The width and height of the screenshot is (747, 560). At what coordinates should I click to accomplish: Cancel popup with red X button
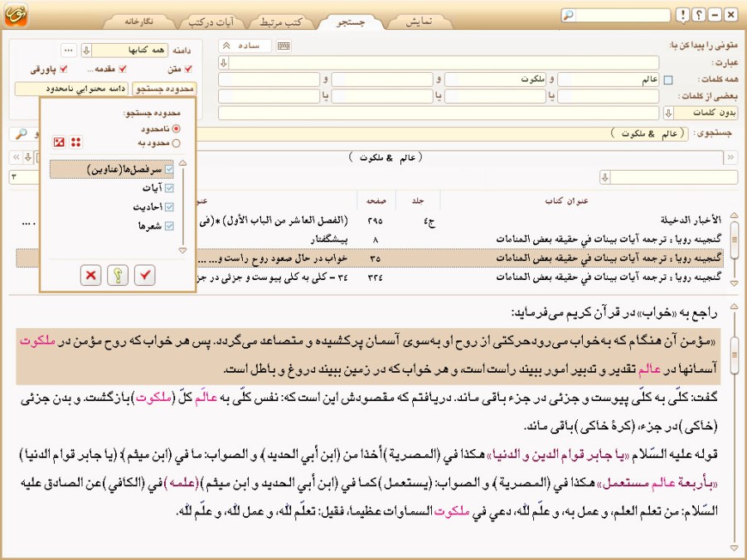coord(90,275)
